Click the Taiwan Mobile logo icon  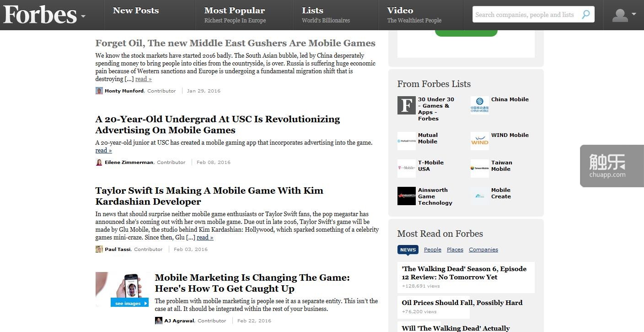[x=479, y=169]
